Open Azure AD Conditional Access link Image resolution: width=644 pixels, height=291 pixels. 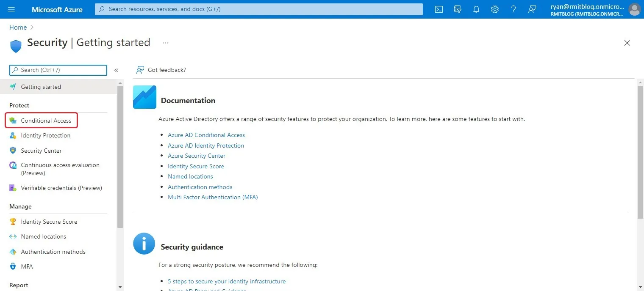coord(206,135)
